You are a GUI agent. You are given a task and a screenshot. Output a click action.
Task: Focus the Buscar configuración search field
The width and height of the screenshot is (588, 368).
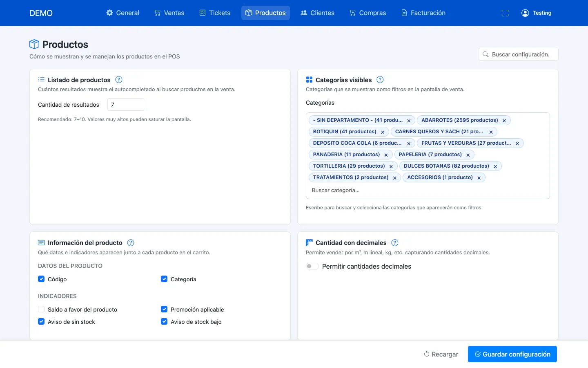point(519,54)
